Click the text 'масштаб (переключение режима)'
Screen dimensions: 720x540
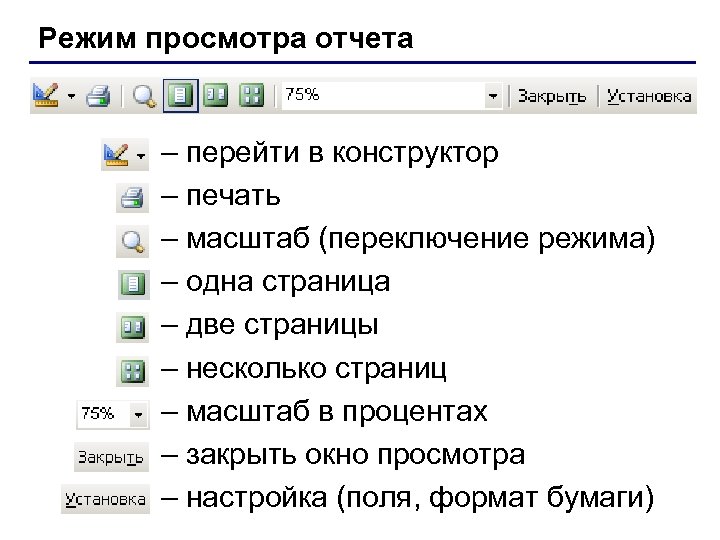point(421,239)
